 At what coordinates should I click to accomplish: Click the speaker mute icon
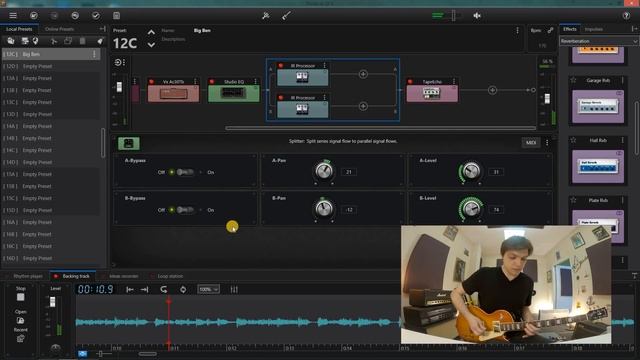(x=477, y=16)
